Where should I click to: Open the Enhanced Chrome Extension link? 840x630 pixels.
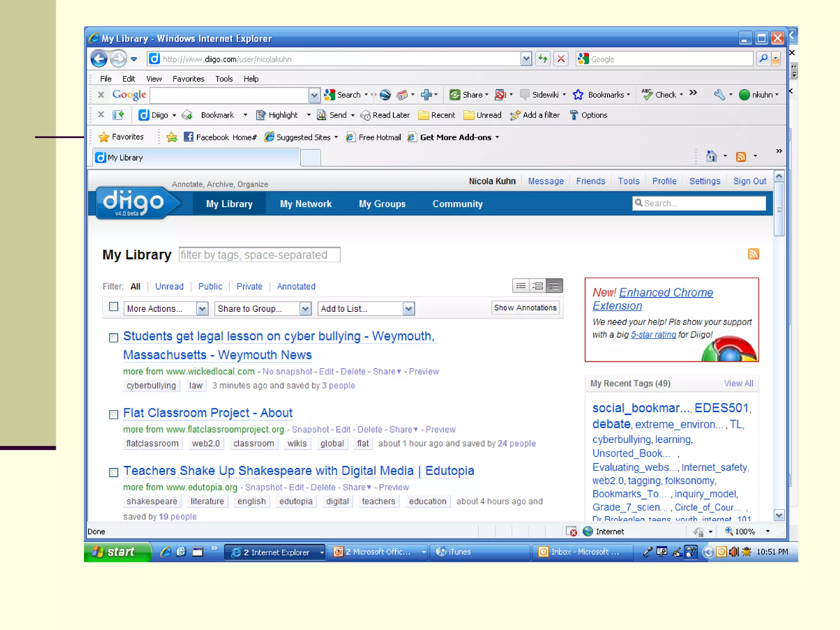point(666,292)
